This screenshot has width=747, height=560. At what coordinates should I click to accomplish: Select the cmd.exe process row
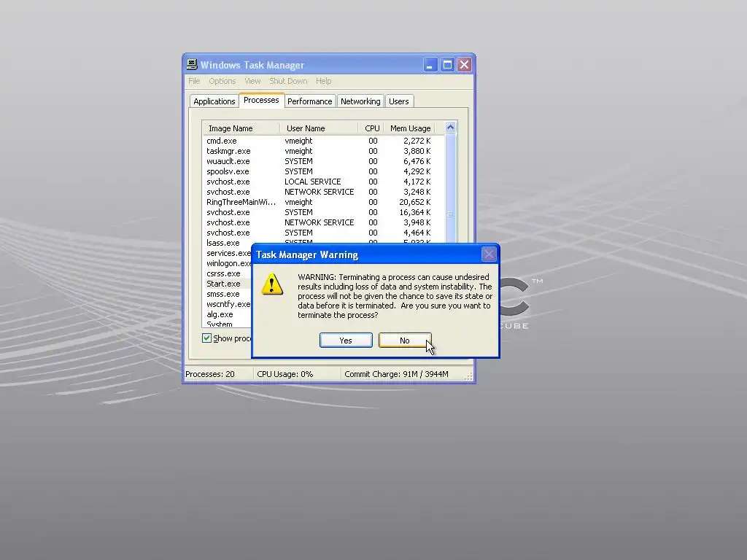point(323,141)
